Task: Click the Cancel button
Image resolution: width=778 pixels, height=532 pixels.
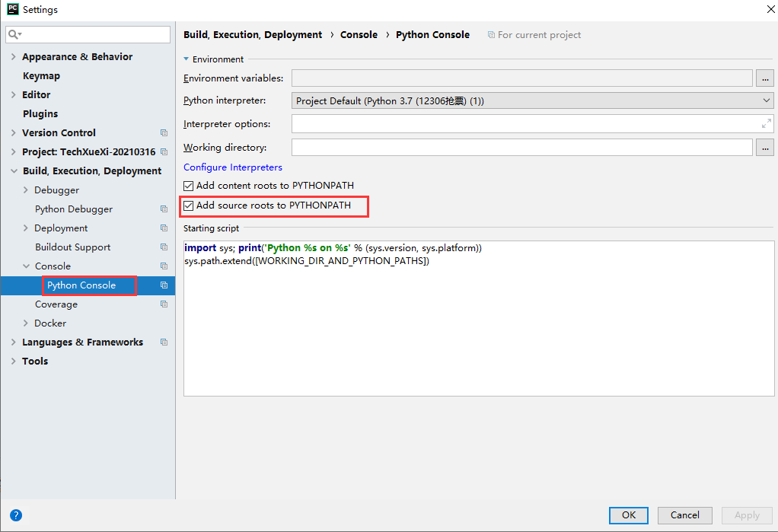Action: (684, 515)
